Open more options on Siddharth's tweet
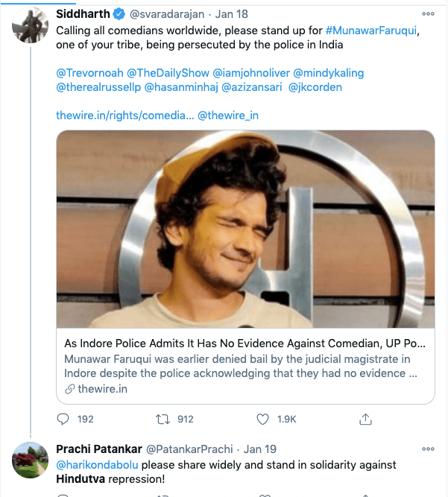Viewport: 448px width, 497px height. [428, 14]
